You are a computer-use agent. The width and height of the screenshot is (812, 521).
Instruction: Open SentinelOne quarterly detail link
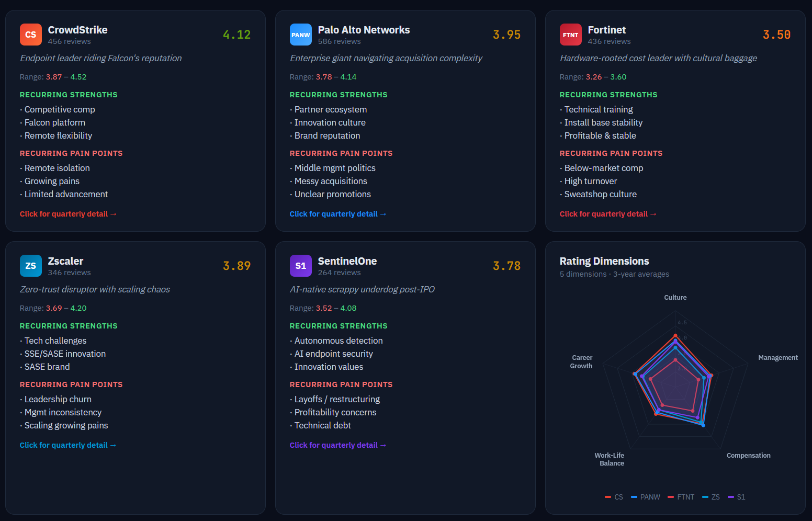point(338,445)
